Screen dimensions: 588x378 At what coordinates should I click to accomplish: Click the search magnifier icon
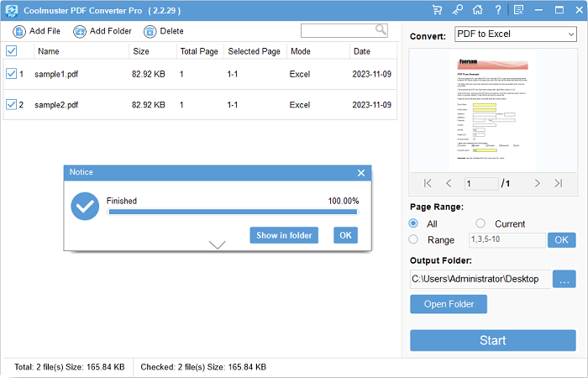point(381,29)
